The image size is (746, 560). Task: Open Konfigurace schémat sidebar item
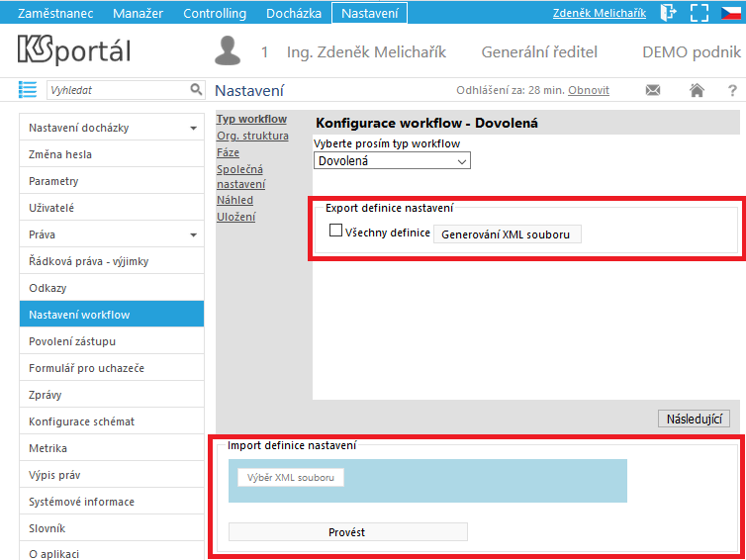pos(112,421)
